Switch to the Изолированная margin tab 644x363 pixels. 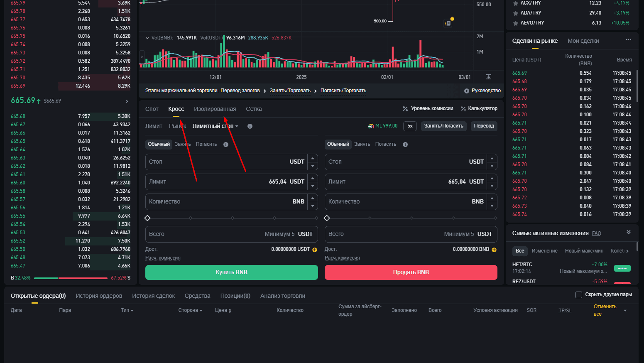pos(215,109)
